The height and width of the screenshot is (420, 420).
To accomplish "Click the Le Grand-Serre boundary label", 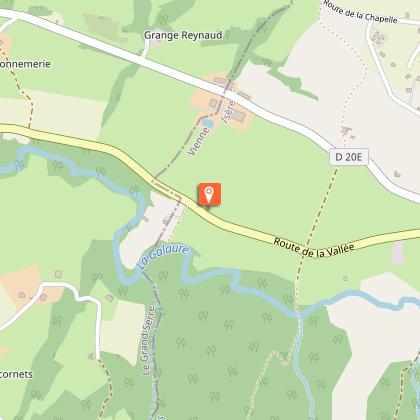I will (x=147, y=340).
